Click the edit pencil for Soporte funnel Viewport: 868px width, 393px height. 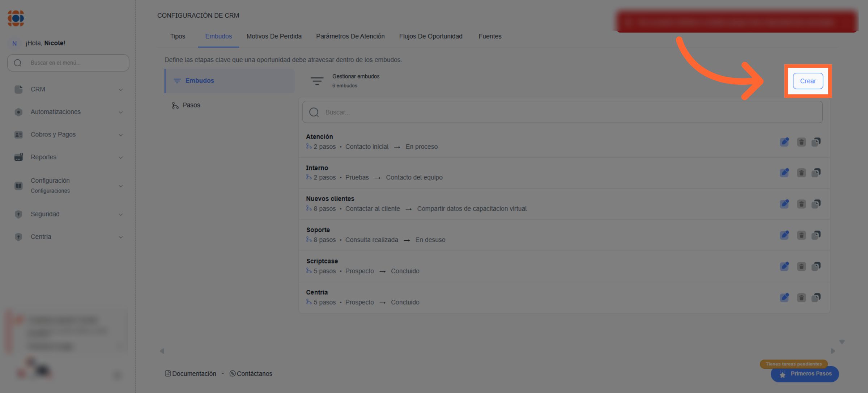784,235
